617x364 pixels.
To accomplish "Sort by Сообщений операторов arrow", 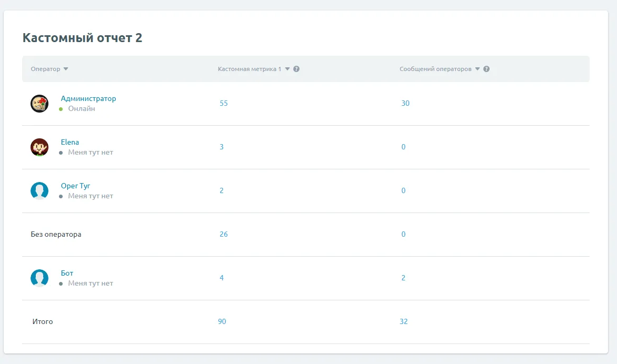I will click(x=477, y=69).
